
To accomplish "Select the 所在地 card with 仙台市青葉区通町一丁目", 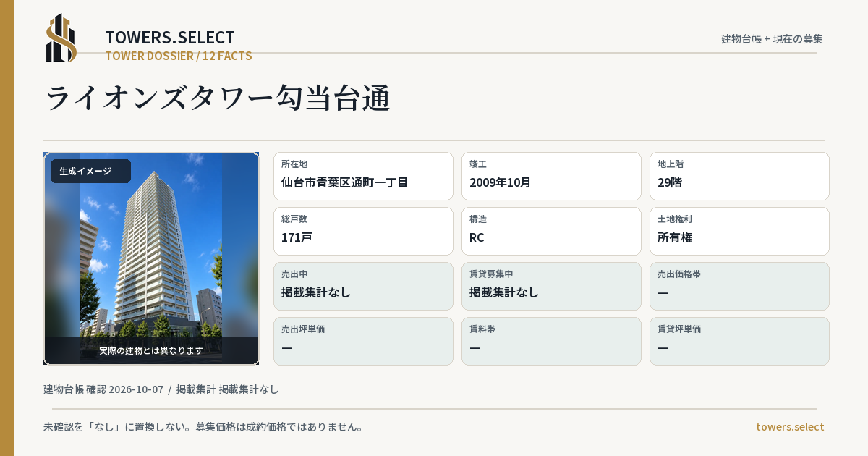I will pos(363,176).
